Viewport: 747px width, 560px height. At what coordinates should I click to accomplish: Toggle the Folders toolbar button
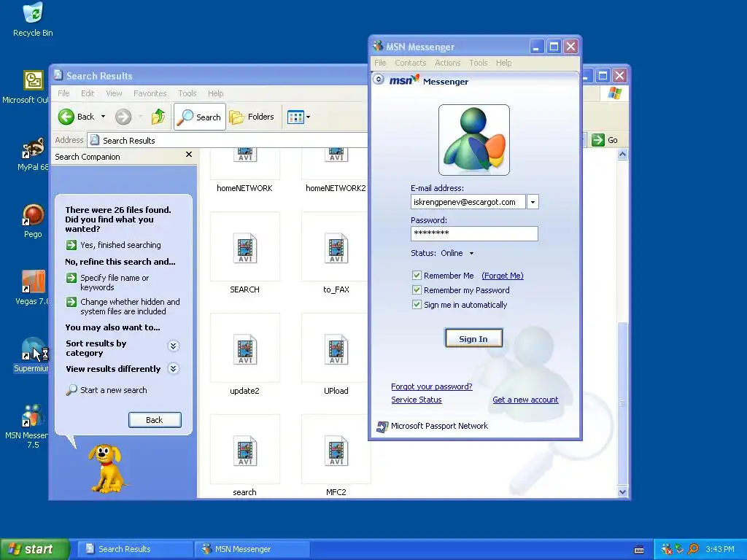pyautogui.click(x=252, y=117)
